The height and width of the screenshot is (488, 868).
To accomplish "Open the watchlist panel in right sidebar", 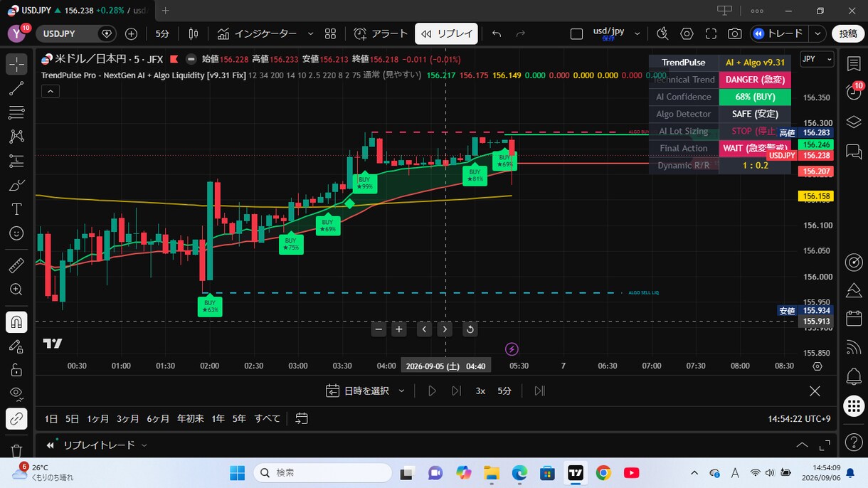I will tap(854, 64).
